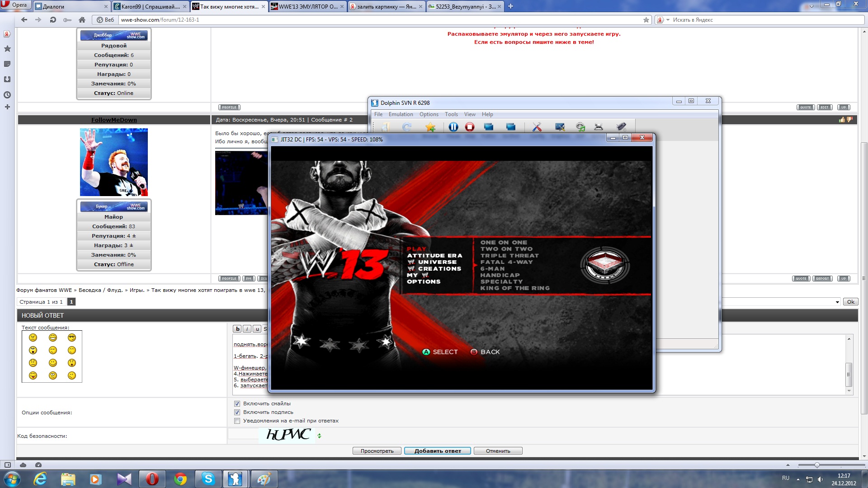
Task: Open Dolphin Graphics settings icon
Action: tap(560, 127)
